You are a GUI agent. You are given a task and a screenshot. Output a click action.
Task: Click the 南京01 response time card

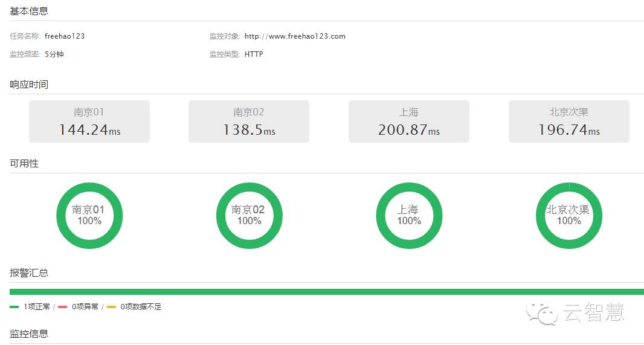coord(89,121)
